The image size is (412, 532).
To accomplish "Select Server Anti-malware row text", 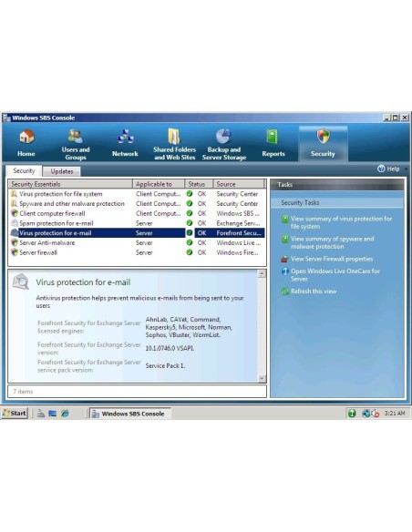I will pyautogui.click(x=46, y=242).
